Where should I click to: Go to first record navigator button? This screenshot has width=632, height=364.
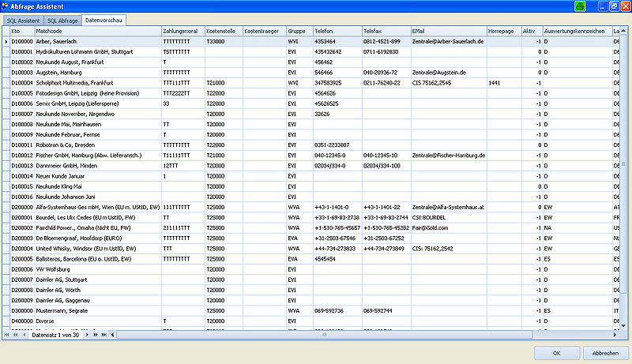(x=7, y=335)
